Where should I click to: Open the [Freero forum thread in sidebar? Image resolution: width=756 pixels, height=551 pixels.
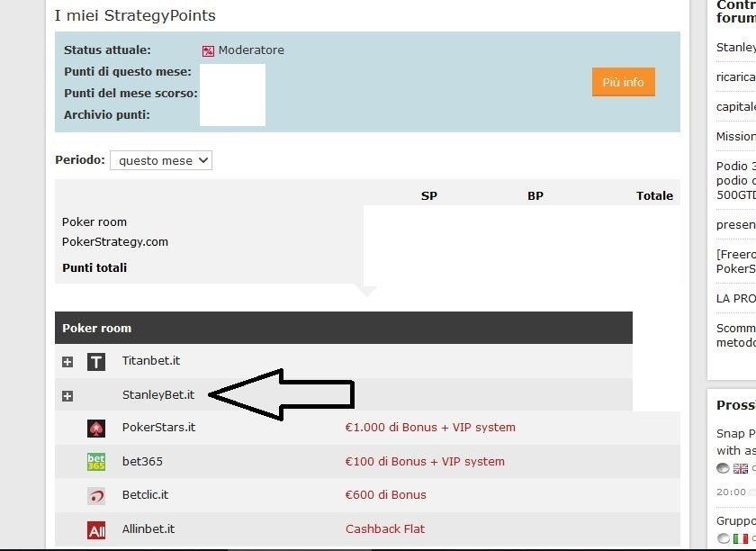pyautogui.click(x=736, y=261)
